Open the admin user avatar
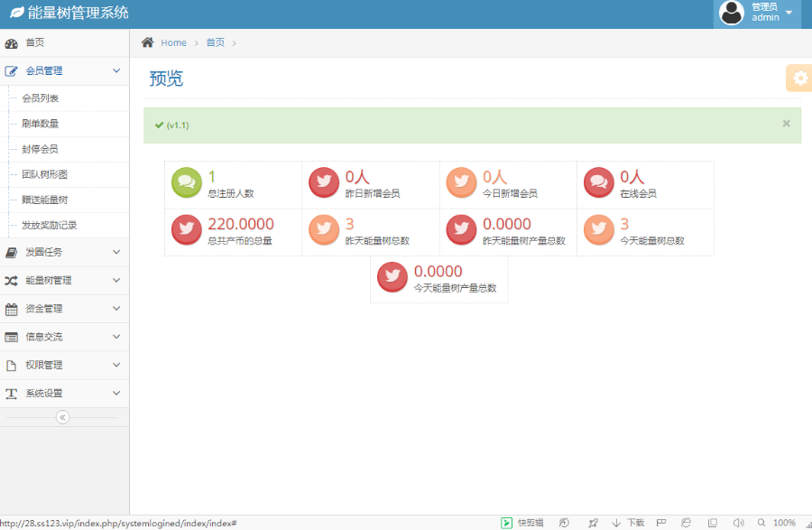This screenshot has width=812, height=530. pyautogui.click(x=732, y=13)
